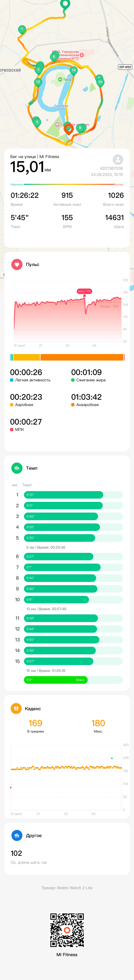Select kilometer 10 pace bar 5'6"
The height and width of the screenshot is (980, 134).
click(x=56, y=600)
